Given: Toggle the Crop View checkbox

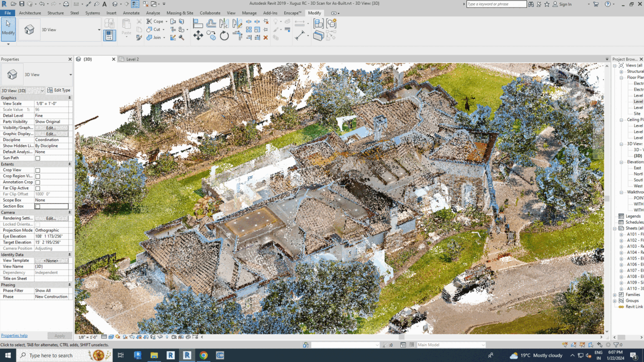Looking at the screenshot, I should pyautogui.click(x=38, y=171).
